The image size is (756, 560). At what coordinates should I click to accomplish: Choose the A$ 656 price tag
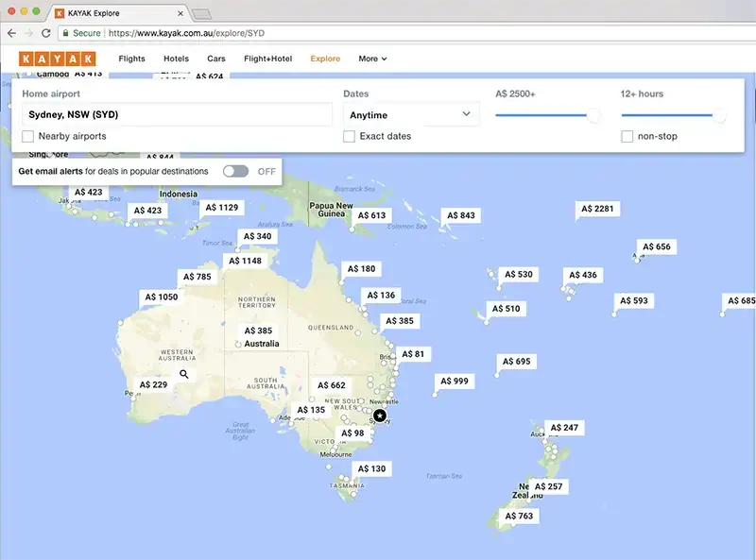point(656,246)
